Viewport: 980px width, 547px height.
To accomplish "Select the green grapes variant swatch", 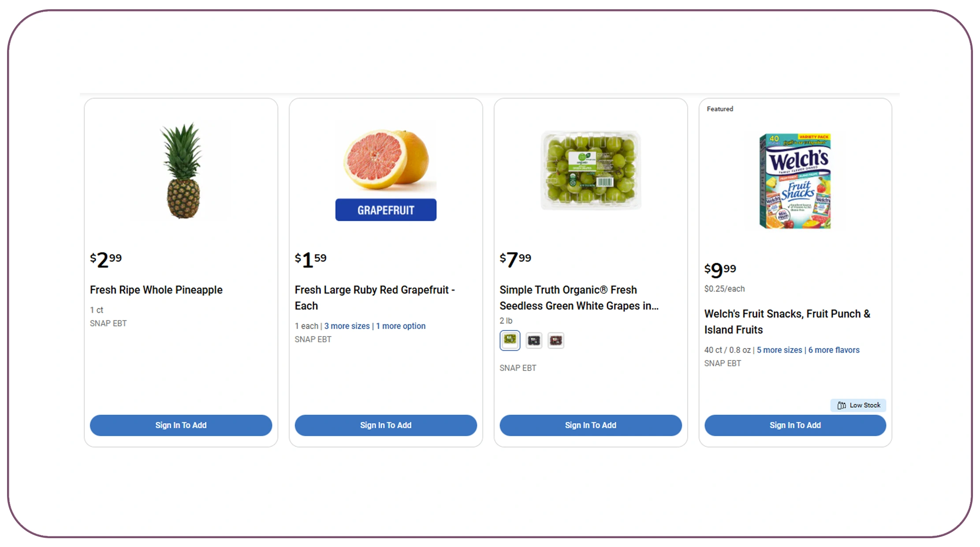I will point(510,340).
